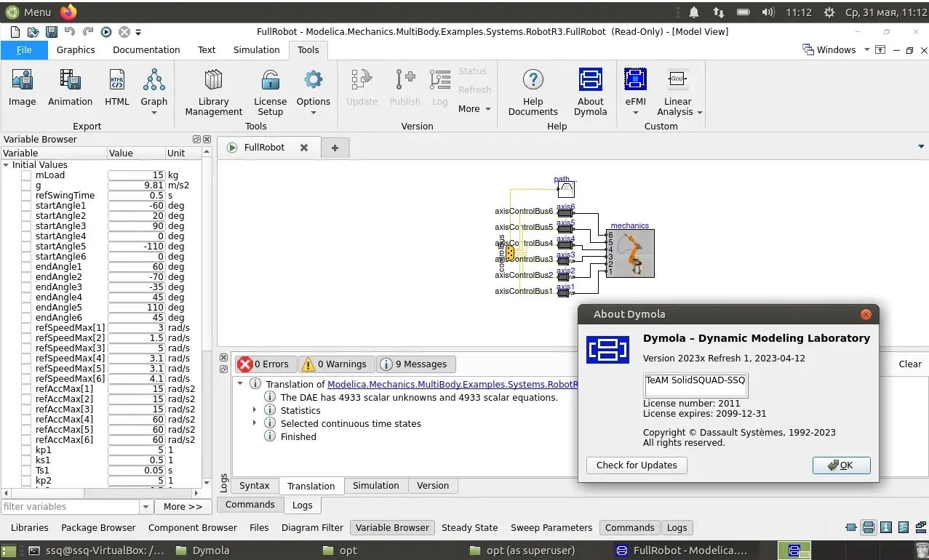Screen dimensions: 929x560
Task: Open Library Management
Action: point(214,92)
